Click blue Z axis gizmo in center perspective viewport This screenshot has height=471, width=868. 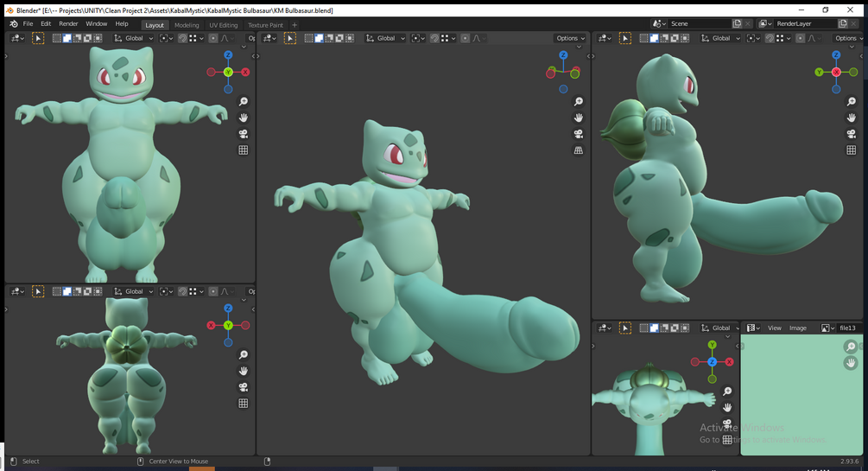563,54
